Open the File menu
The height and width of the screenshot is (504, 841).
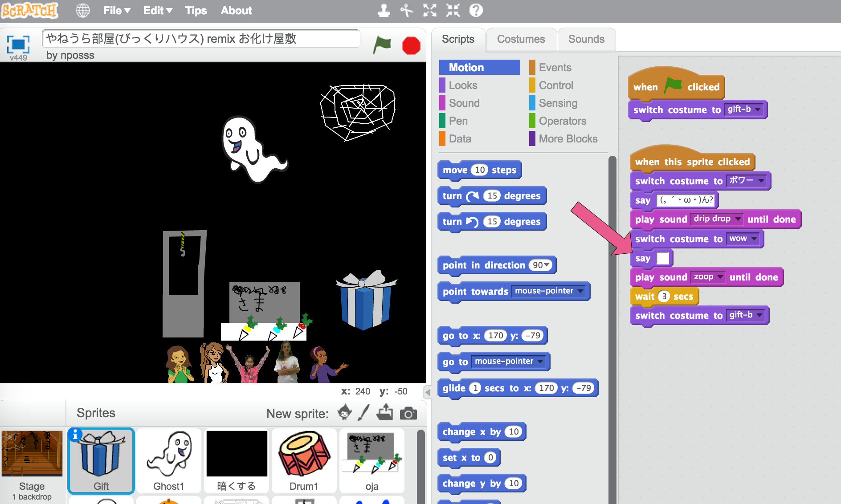pyautogui.click(x=116, y=10)
